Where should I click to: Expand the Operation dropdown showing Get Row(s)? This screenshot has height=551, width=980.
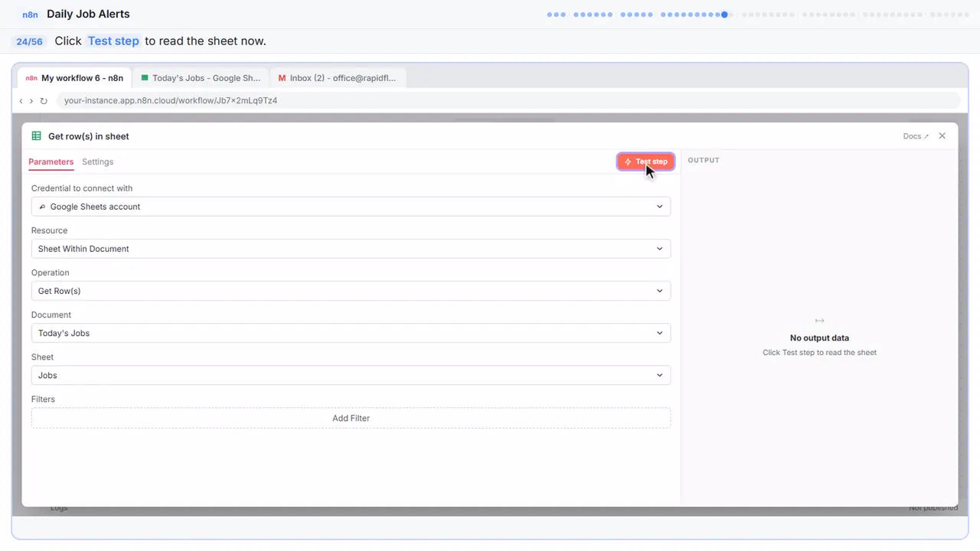pos(351,291)
